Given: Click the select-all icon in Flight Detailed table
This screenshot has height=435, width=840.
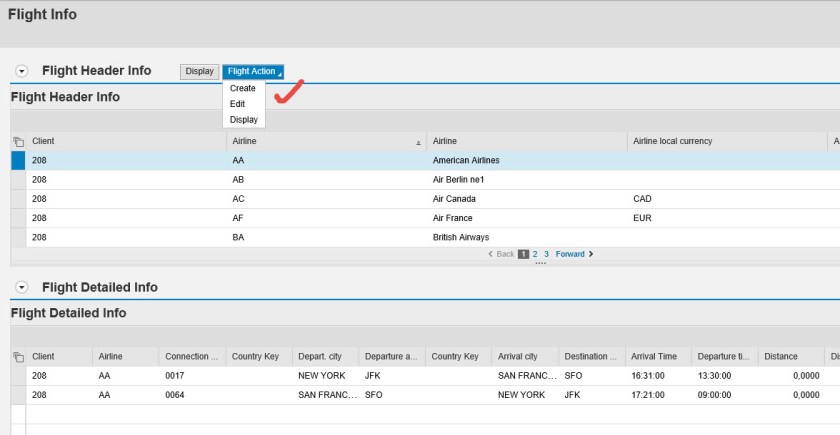Looking at the screenshot, I should (x=17, y=357).
